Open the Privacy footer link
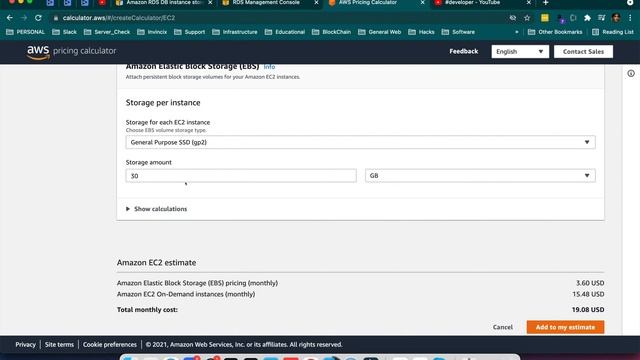Viewport: 640px width, 360px height. 25,344
